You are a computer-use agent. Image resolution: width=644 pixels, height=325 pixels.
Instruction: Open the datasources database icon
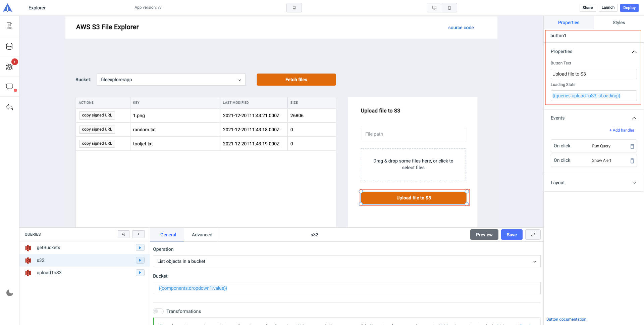9,46
